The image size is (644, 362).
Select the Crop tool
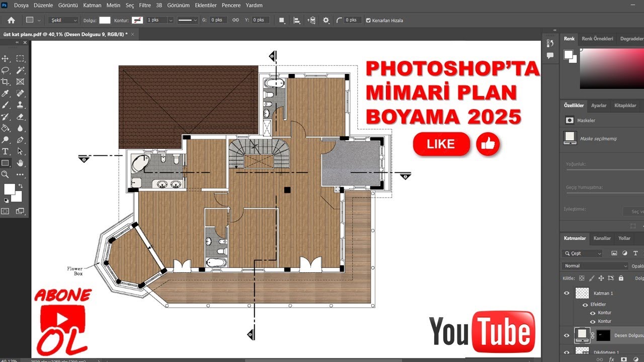coord(6,82)
